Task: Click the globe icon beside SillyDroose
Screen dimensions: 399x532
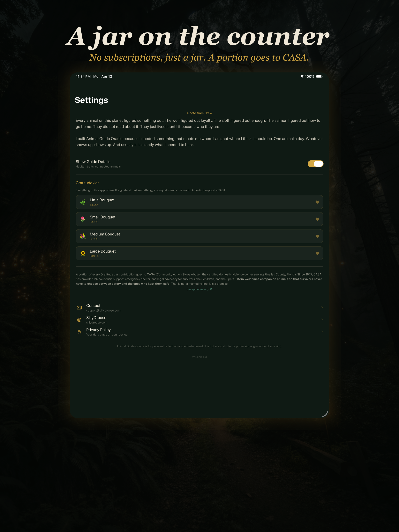Action: (x=79, y=320)
